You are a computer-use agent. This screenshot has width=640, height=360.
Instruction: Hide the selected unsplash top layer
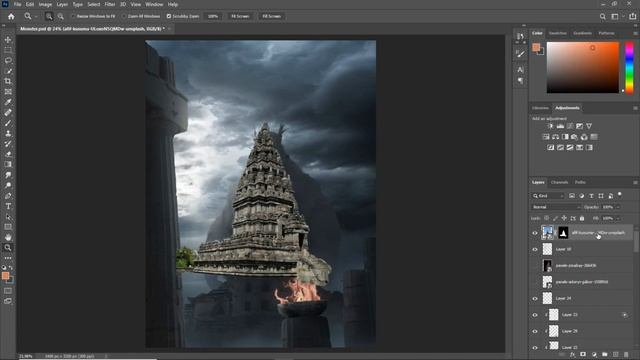(535, 233)
